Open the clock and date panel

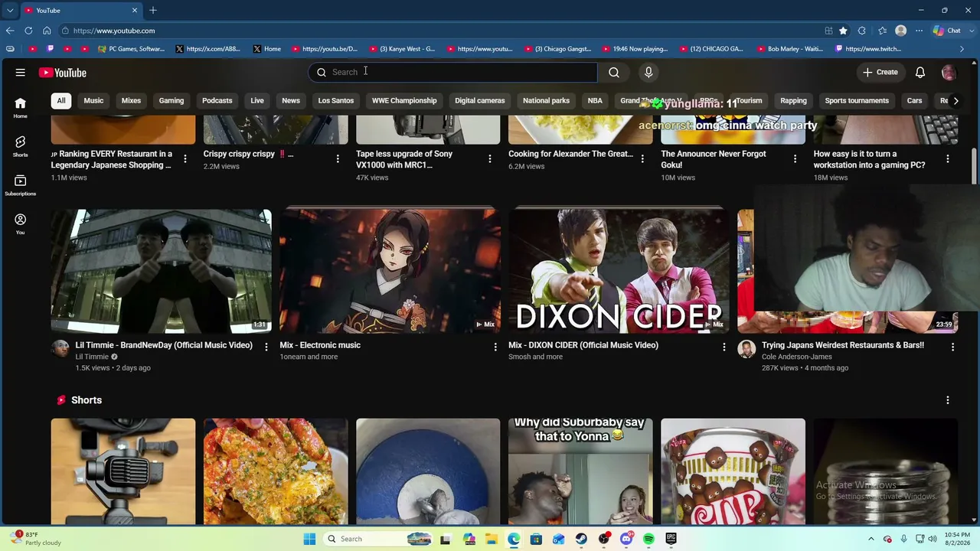point(958,539)
